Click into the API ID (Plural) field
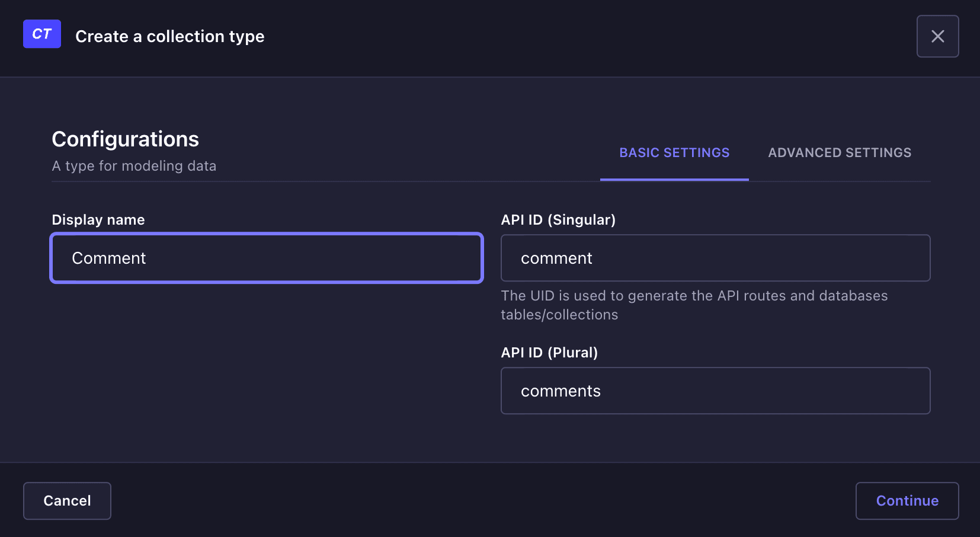980x537 pixels. pos(715,391)
